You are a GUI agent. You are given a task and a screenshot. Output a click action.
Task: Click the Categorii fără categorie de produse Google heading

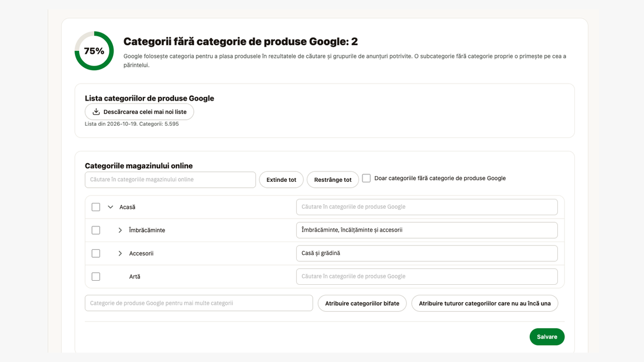click(241, 42)
